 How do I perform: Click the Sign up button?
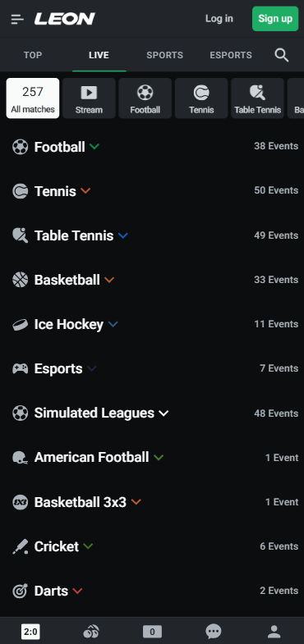[275, 19]
